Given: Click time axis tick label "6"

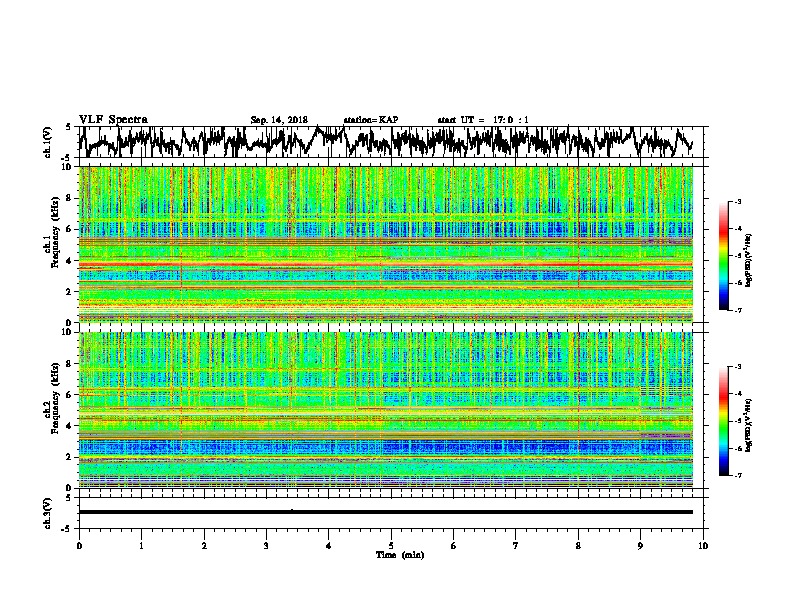Looking at the screenshot, I should click(454, 546).
